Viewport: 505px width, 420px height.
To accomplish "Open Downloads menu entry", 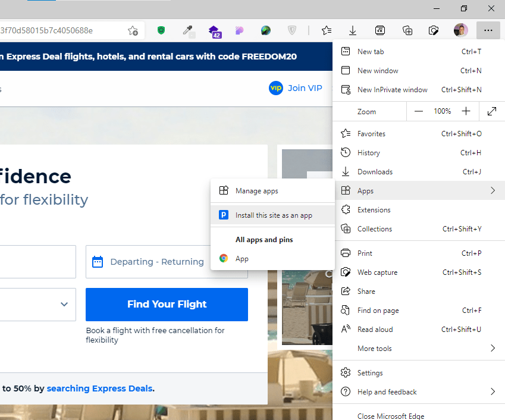I will click(419, 172).
